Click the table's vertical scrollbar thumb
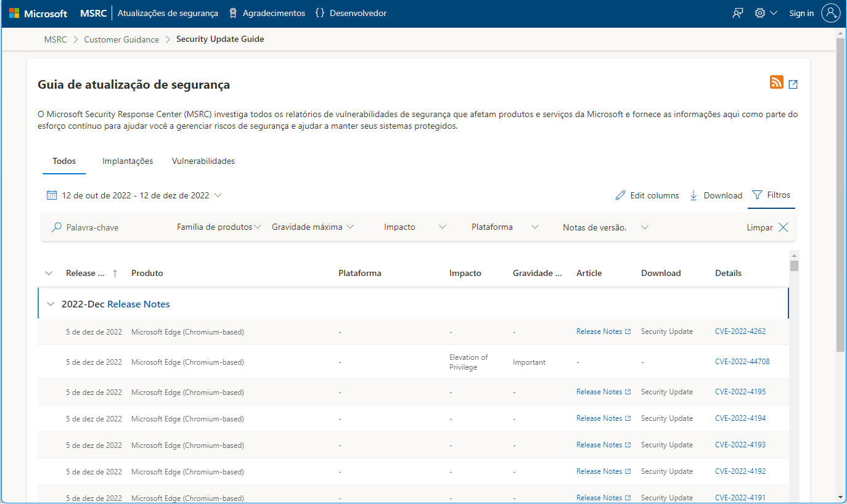Image resolution: width=847 pixels, height=504 pixels. coord(795,266)
